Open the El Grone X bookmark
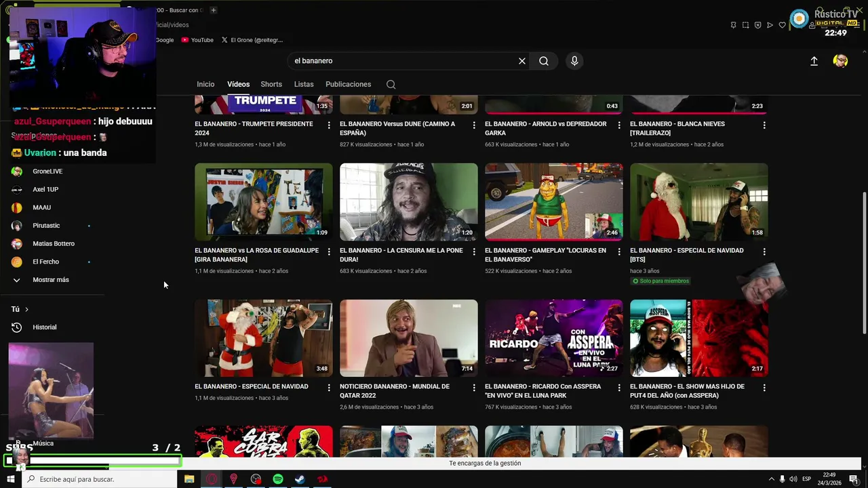The width and height of the screenshot is (868, 488). (252, 40)
